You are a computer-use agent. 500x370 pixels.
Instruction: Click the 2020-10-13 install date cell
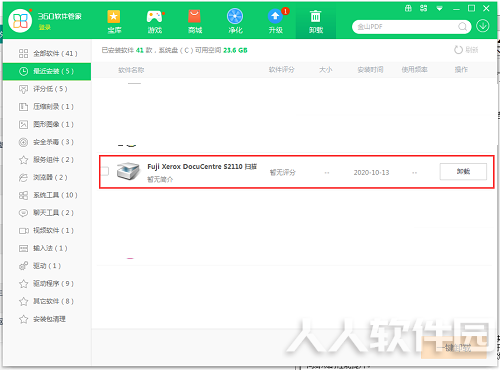click(371, 173)
